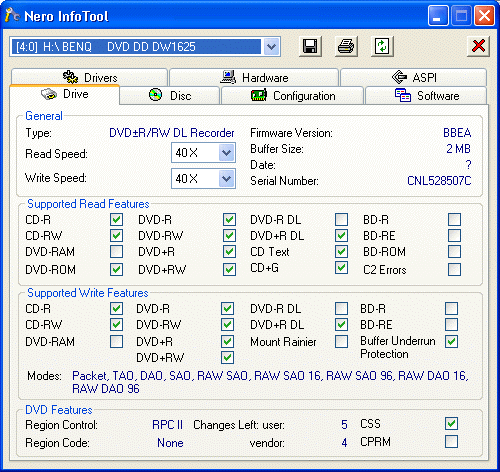Click the serial number CNL528507C
The height and width of the screenshot is (472, 500).
point(439,181)
